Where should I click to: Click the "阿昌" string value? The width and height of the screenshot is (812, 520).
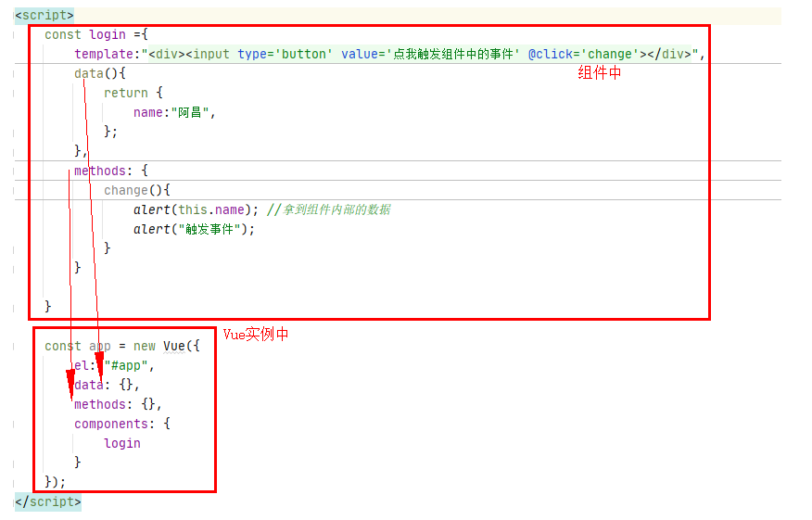point(189,112)
